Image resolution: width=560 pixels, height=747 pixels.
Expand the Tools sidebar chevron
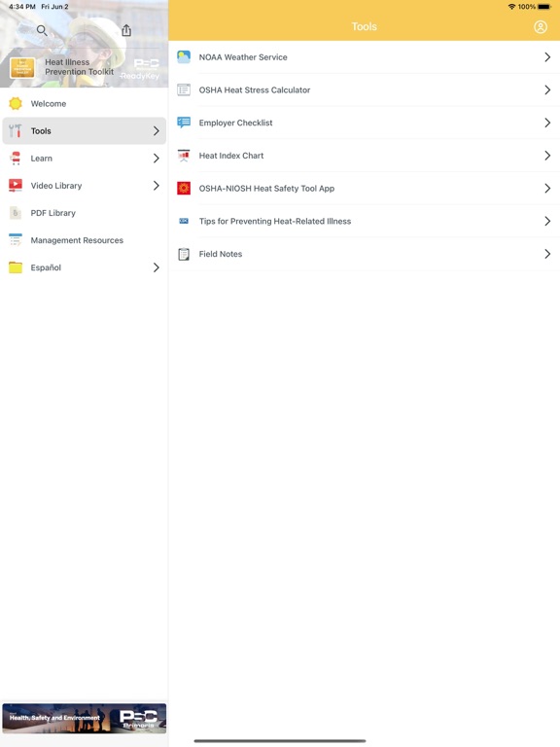[x=157, y=130]
